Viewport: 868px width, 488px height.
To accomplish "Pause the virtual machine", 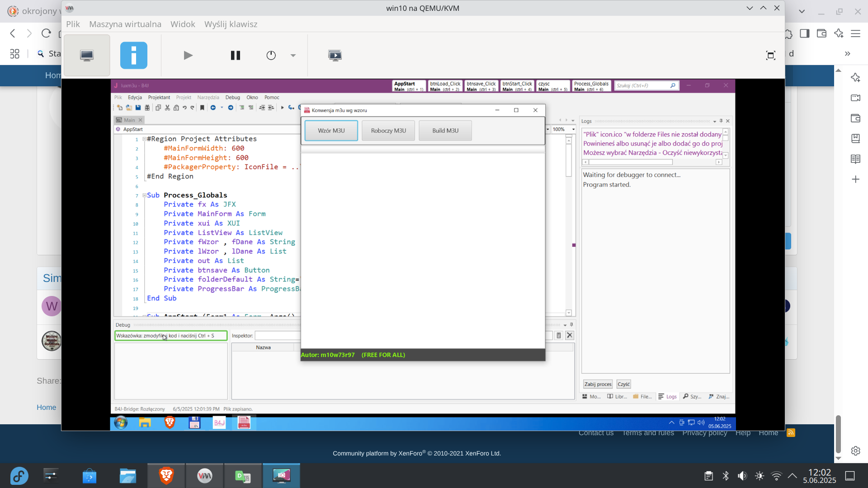I will [x=235, y=55].
